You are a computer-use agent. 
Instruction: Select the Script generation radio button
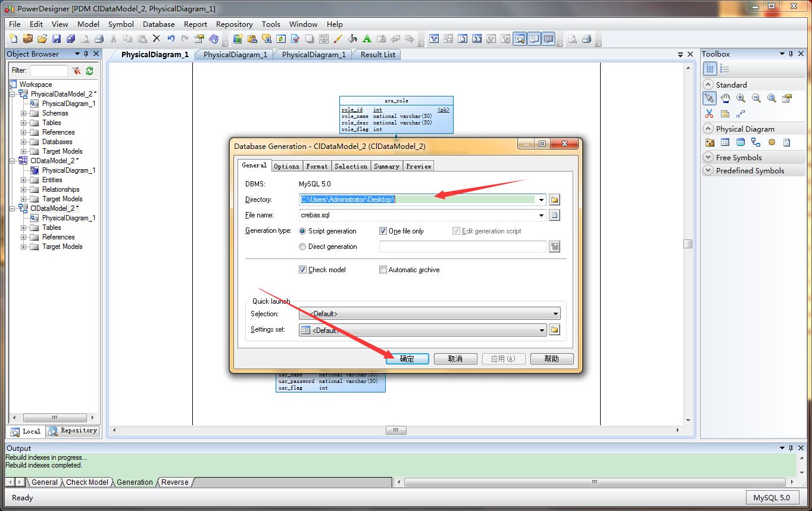coord(302,231)
